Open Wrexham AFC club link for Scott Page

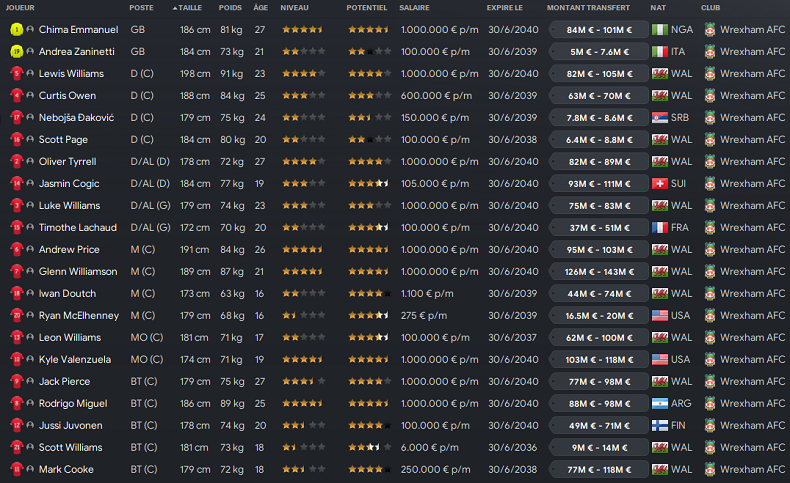(x=752, y=139)
